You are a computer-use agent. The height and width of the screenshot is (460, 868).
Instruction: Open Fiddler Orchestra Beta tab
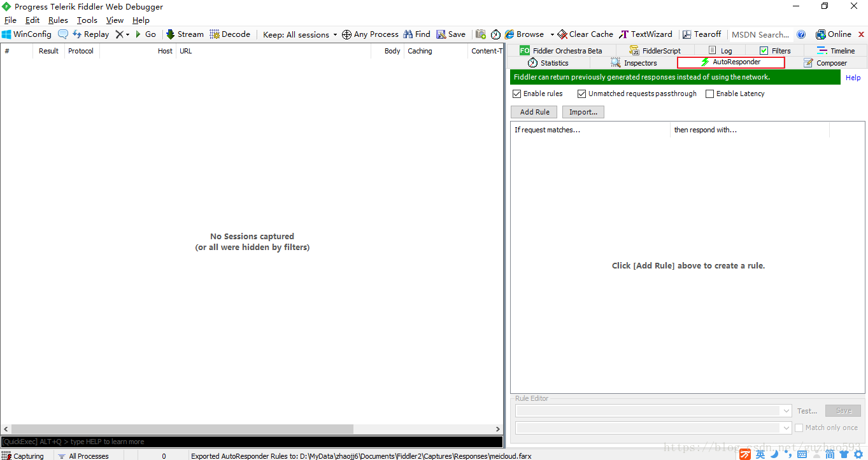(560, 50)
